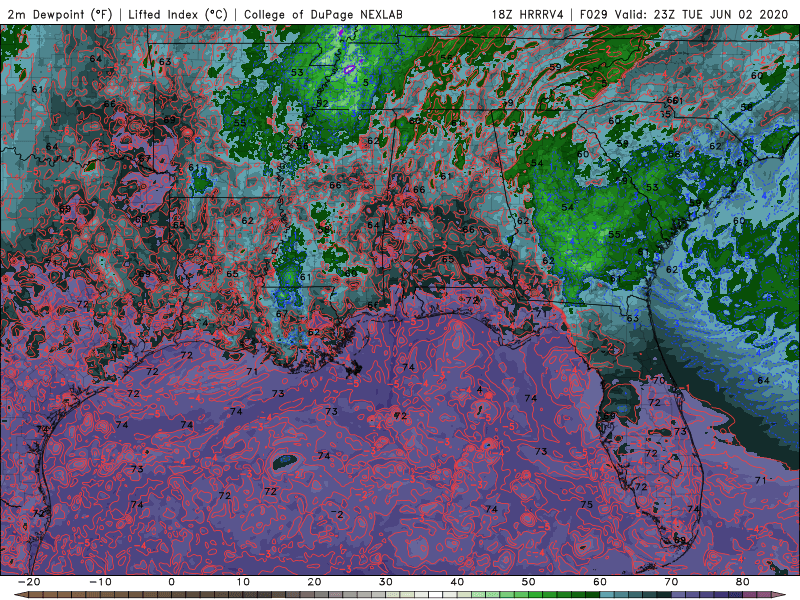Click the '2m Dewpoint (°F)' title text
Image resolution: width=800 pixels, height=600 pixels.
pyautogui.click(x=60, y=15)
